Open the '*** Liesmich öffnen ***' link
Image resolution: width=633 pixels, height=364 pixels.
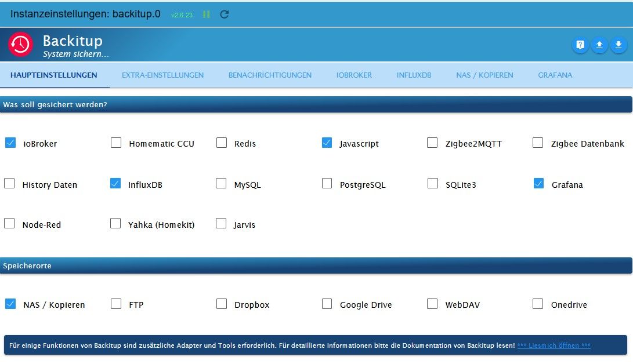click(554, 345)
